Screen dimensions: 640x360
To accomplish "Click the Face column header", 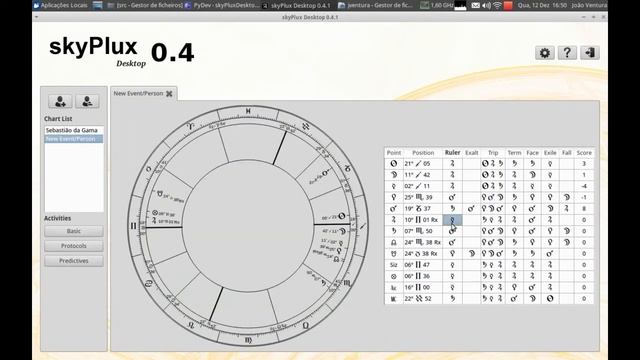I will tap(532, 153).
